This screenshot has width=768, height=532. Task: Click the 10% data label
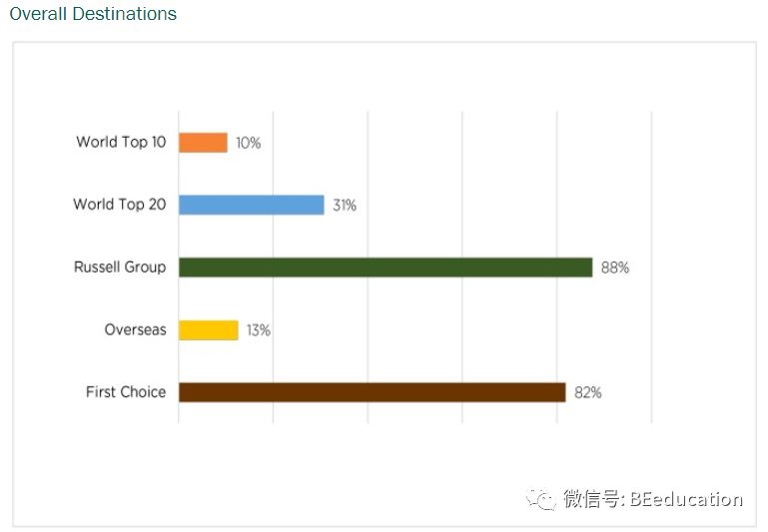[249, 143]
